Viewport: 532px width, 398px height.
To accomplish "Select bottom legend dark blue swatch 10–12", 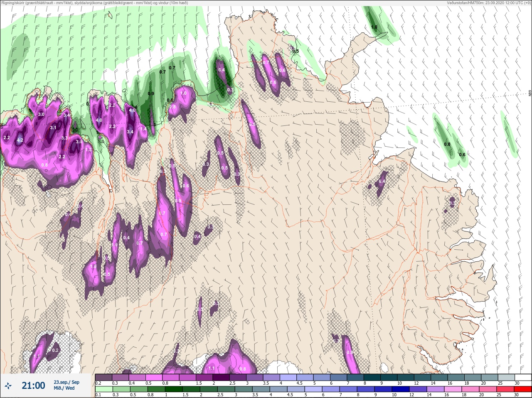I will [x=401, y=389].
